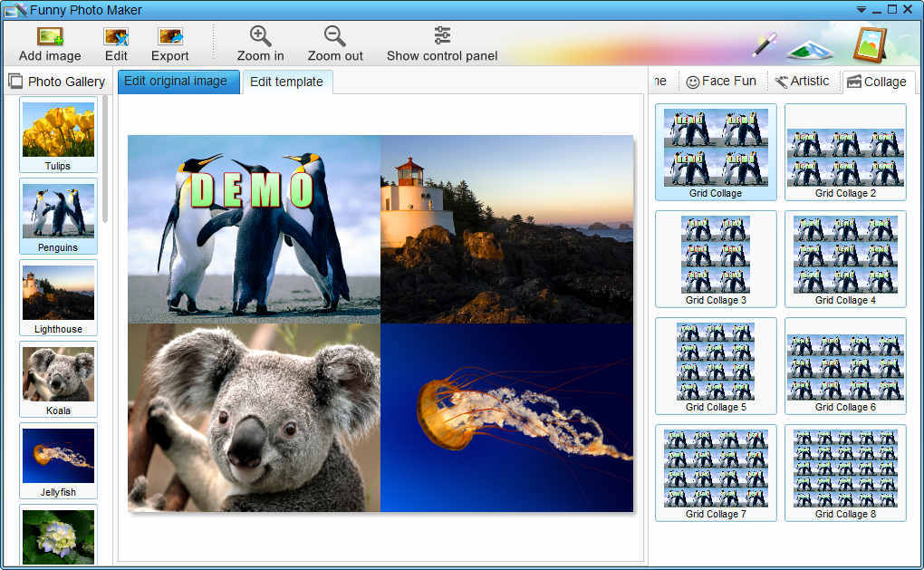Click the Photo Gallery header label
Screen dimensions: 924x570
coord(67,82)
